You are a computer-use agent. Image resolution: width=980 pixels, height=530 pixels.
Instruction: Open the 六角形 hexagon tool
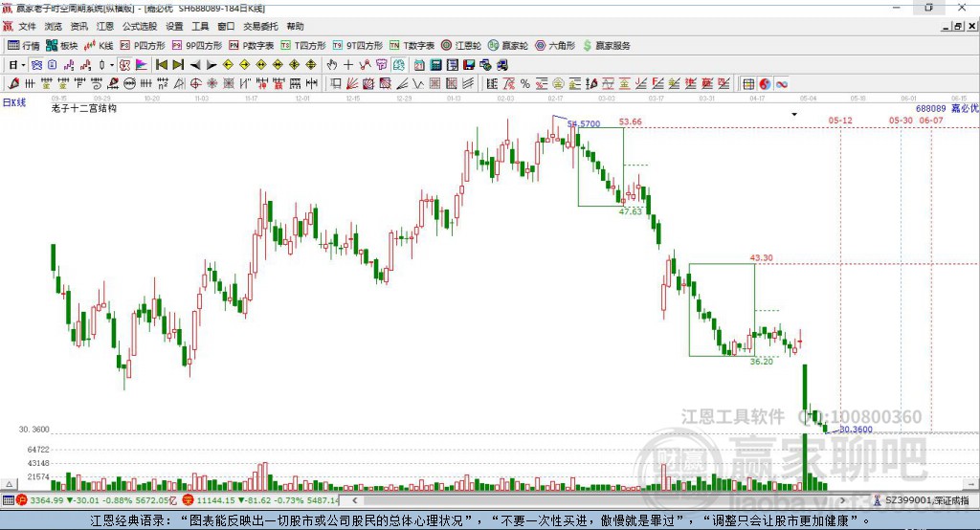click(555, 46)
